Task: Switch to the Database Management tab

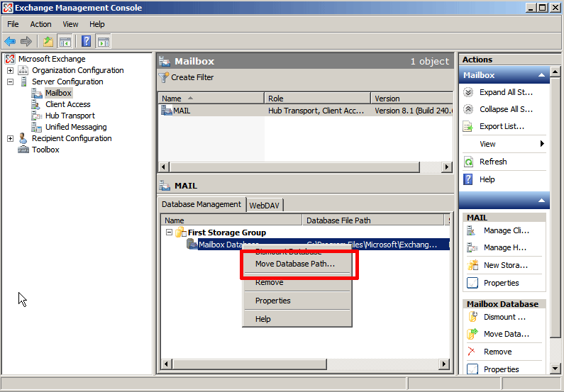Action: click(201, 204)
